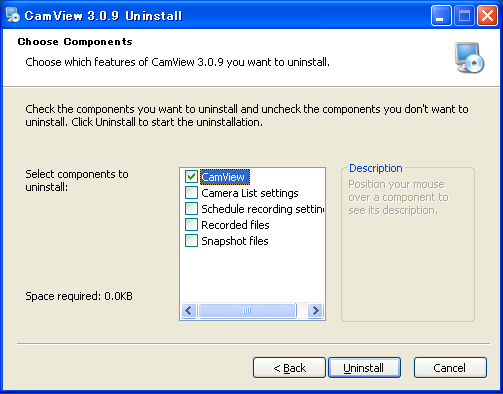This screenshot has width=503, height=394.
Task: Click the computer and disc header icon
Action: (469, 58)
